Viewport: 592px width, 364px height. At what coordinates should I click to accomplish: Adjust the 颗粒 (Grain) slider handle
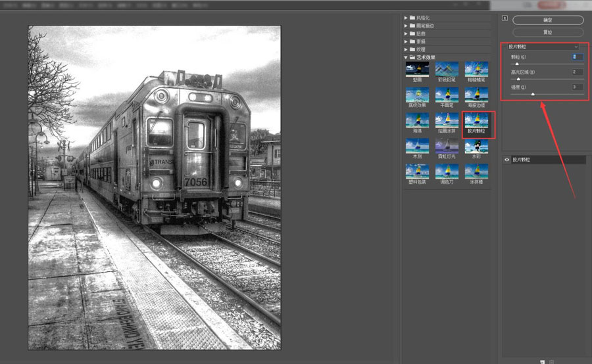click(517, 64)
